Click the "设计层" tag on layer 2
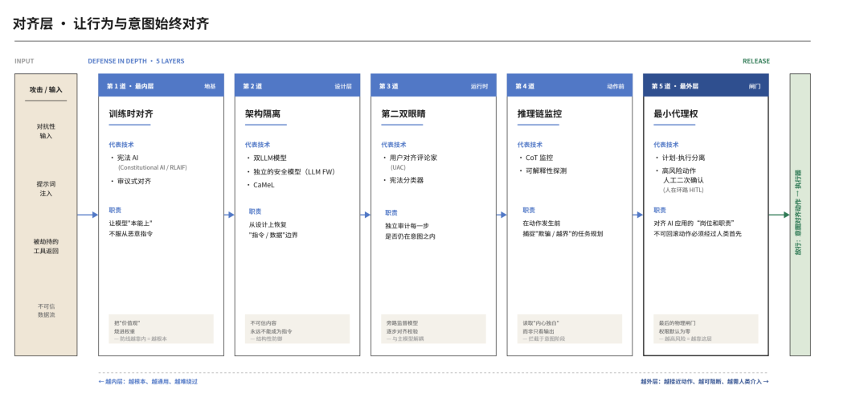 342,86
